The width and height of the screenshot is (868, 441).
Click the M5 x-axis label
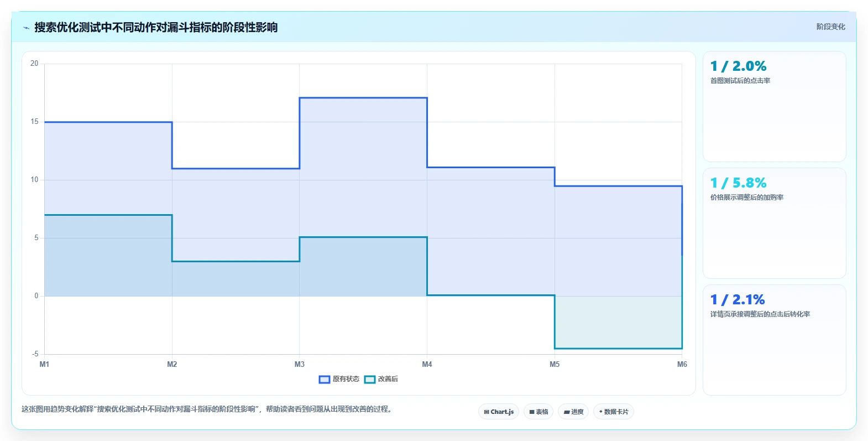pyautogui.click(x=555, y=364)
